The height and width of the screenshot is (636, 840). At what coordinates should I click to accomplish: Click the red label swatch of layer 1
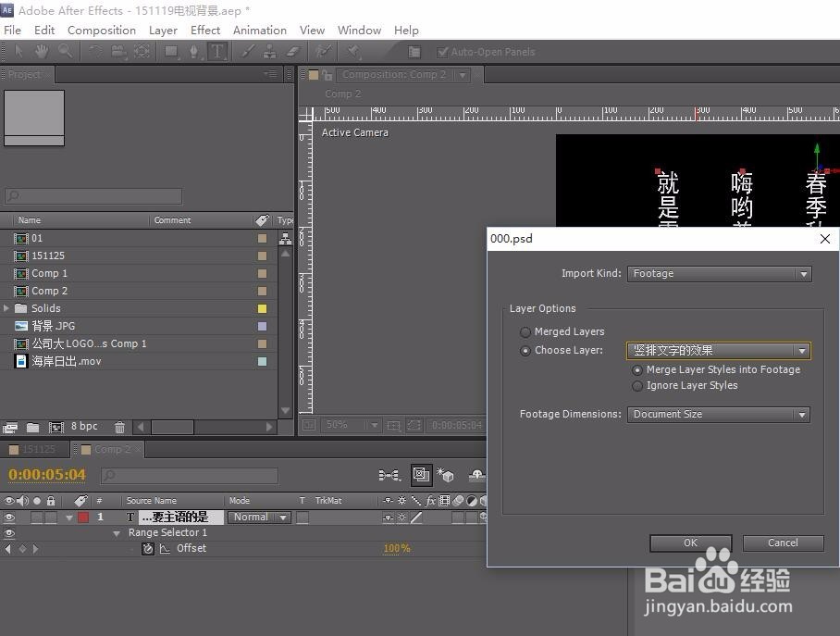click(83, 518)
